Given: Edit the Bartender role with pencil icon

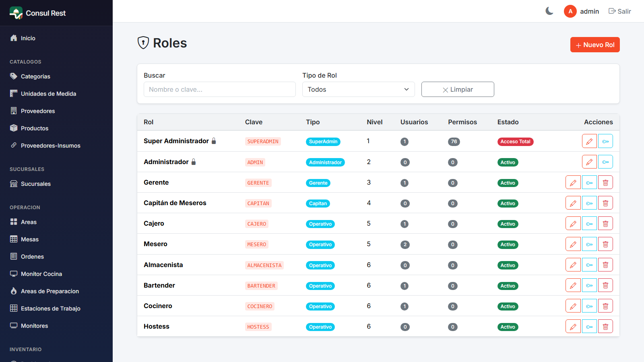Looking at the screenshot, I should pyautogui.click(x=573, y=286).
